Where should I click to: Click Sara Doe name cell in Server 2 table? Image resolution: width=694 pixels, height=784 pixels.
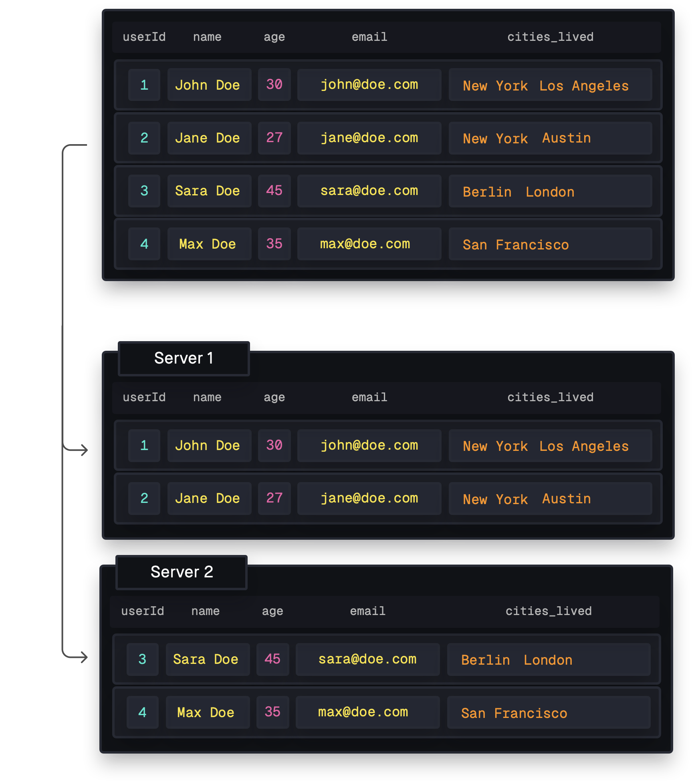click(208, 659)
